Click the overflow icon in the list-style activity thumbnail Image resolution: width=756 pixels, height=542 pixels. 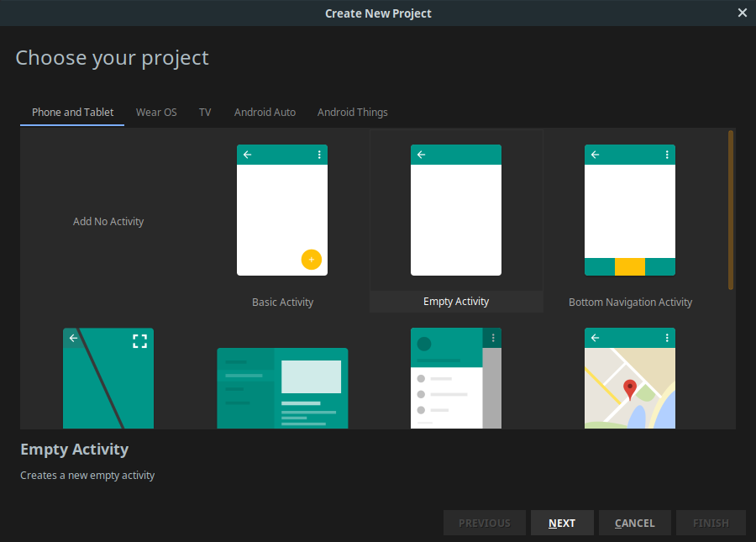(x=493, y=337)
